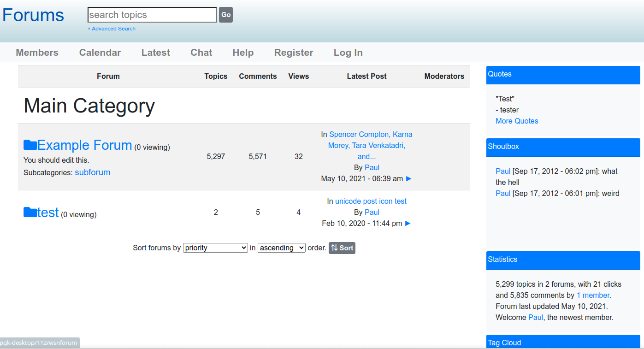Open the Members menu item
This screenshot has width=644, height=349.
pos(37,53)
